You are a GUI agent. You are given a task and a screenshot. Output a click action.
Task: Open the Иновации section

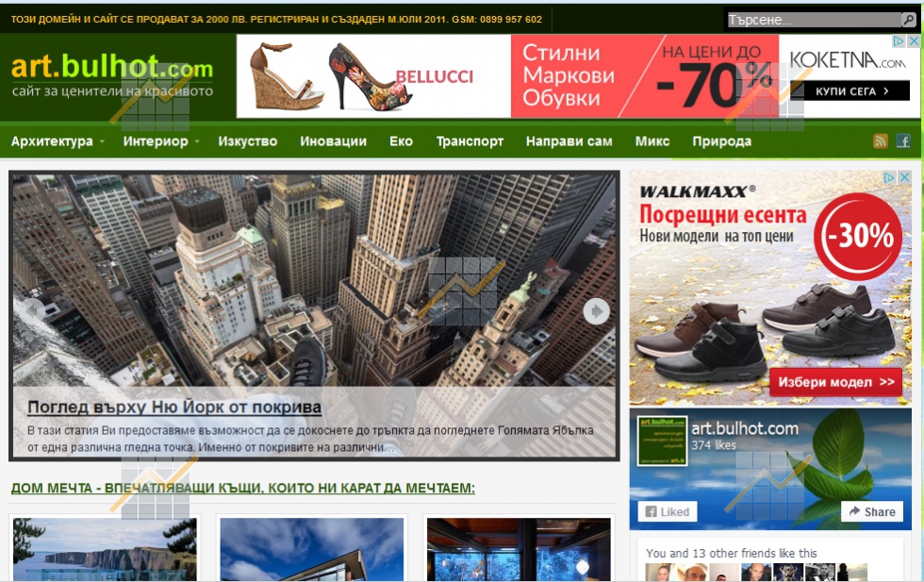(333, 141)
